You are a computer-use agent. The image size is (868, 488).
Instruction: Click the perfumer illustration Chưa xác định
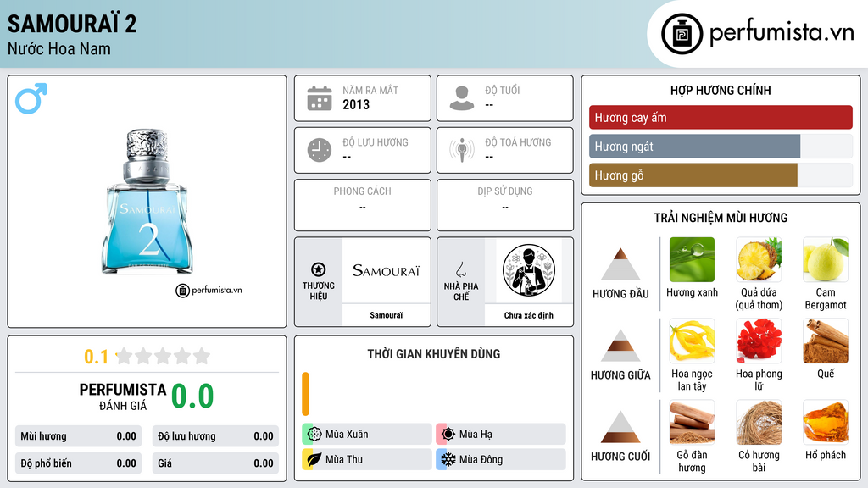529,270
